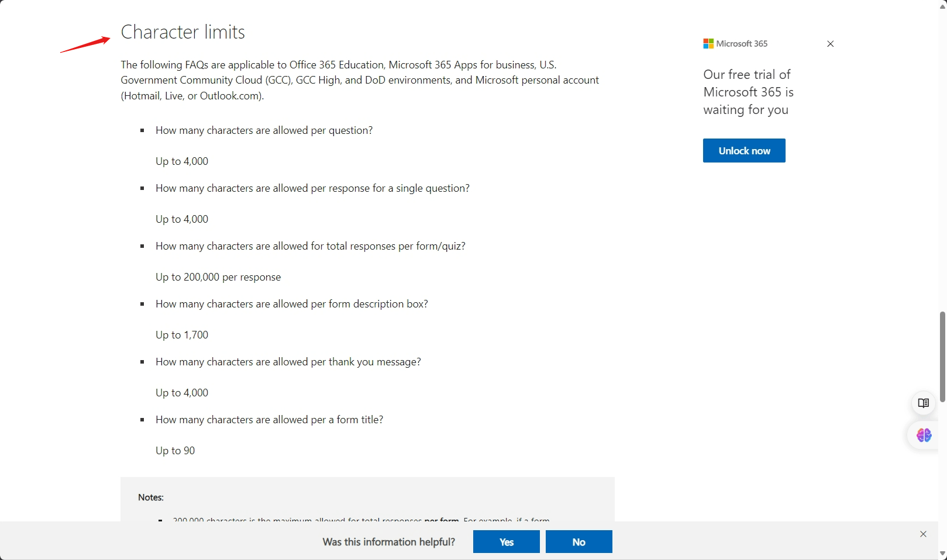Click the Character limits heading
The width and height of the screenshot is (947, 560).
coord(182,32)
